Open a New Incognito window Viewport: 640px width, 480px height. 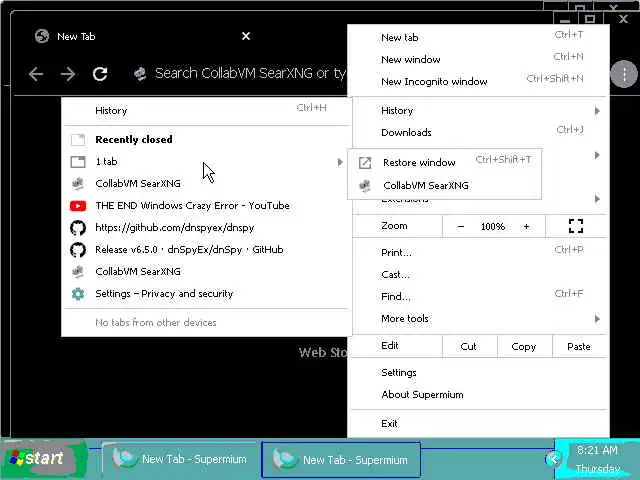pyautogui.click(x=478, y=82)
